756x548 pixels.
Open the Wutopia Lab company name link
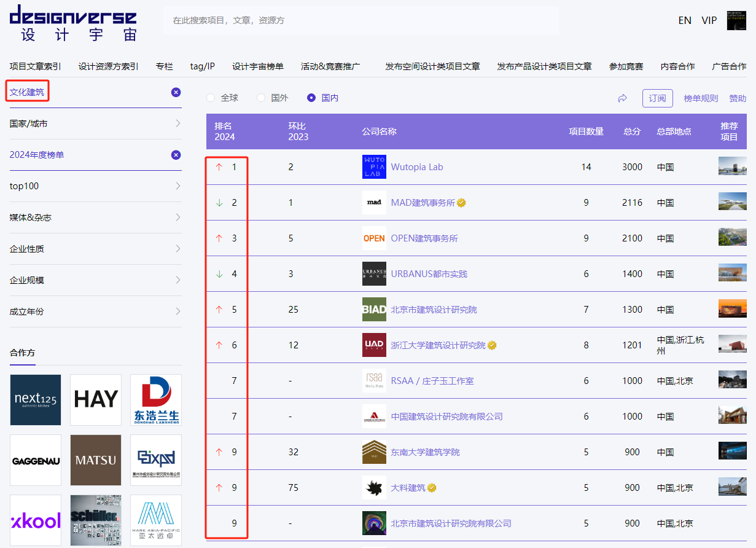[417, 167]
